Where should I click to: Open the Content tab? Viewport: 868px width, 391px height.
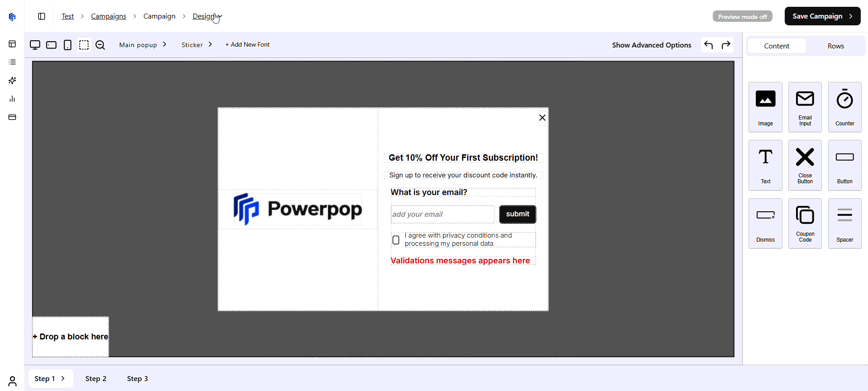coord(777,46)
